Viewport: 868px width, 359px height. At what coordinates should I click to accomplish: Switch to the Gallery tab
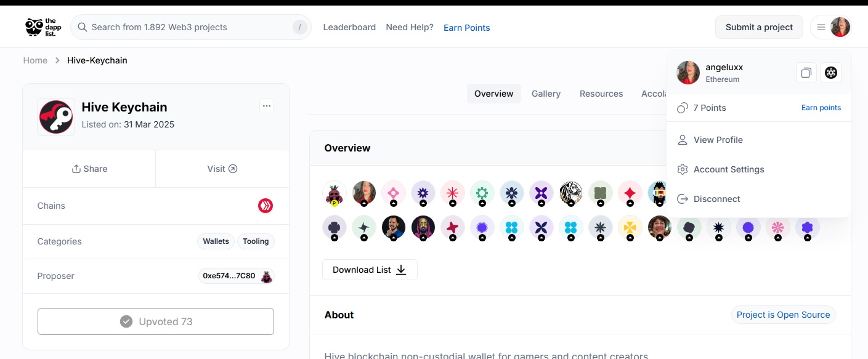coord(546,94)
